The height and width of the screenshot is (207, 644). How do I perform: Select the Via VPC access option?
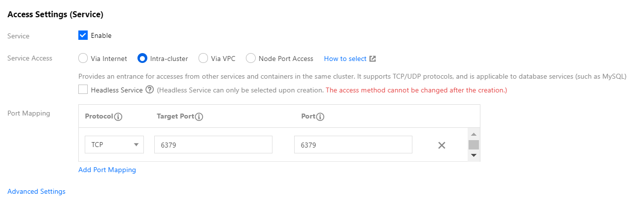point(203,59)
